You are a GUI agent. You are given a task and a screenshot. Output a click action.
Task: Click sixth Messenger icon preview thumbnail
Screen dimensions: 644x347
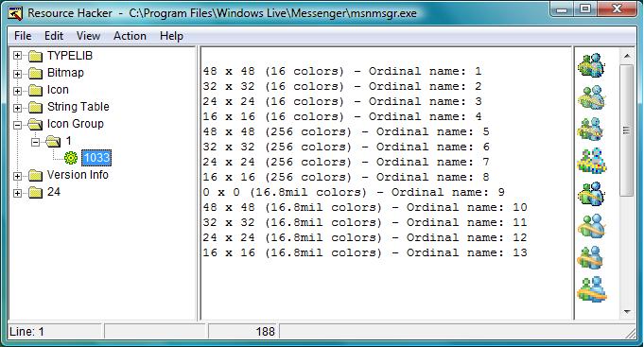point(591,225)
